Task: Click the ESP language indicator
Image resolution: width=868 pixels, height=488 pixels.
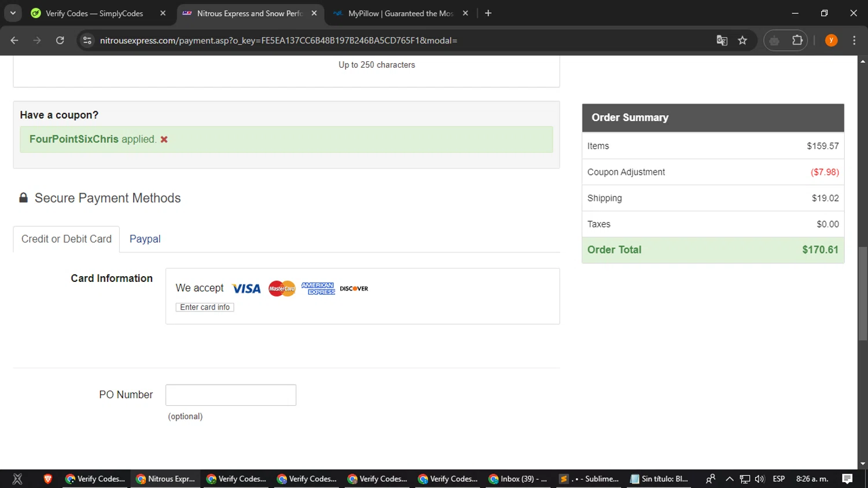Action: pyautogui.click(x=779, y=479)
